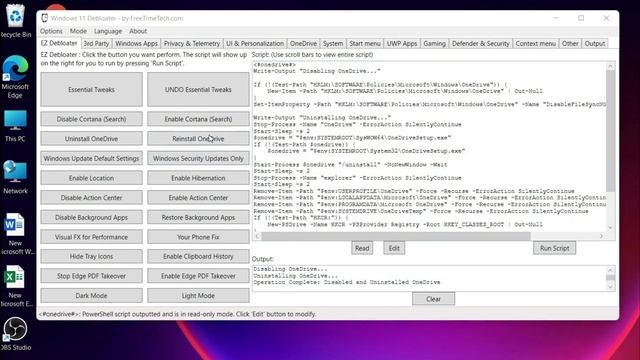This screenshot has height=360, width=640.
Task: Click the Run Script button
Action: pyautogui.click(x=554, y=248)
